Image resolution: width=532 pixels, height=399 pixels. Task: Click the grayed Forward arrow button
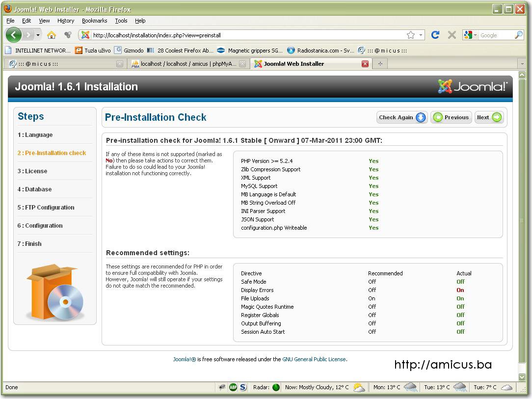pyautogui.click(x=28, y=35)
